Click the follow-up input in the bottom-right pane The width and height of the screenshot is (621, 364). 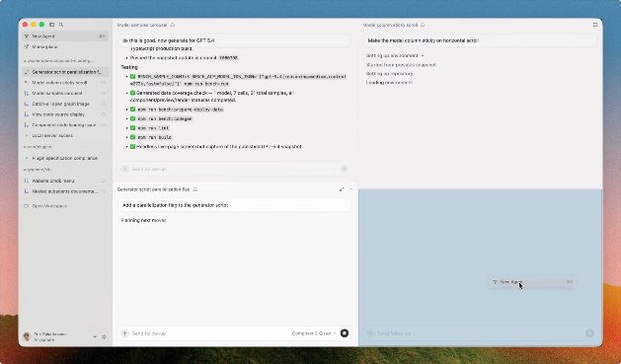coord(480,333)
